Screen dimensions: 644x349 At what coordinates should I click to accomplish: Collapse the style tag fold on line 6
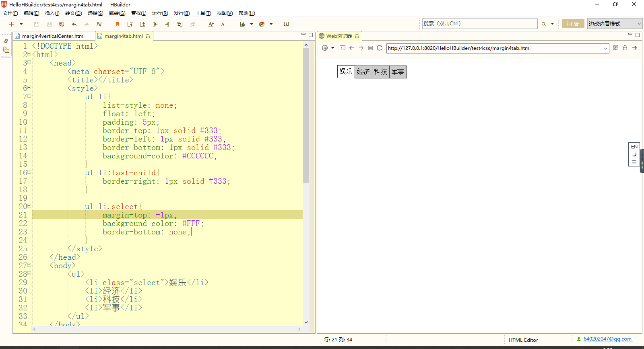pyautogui.click(x=29, y=88)
